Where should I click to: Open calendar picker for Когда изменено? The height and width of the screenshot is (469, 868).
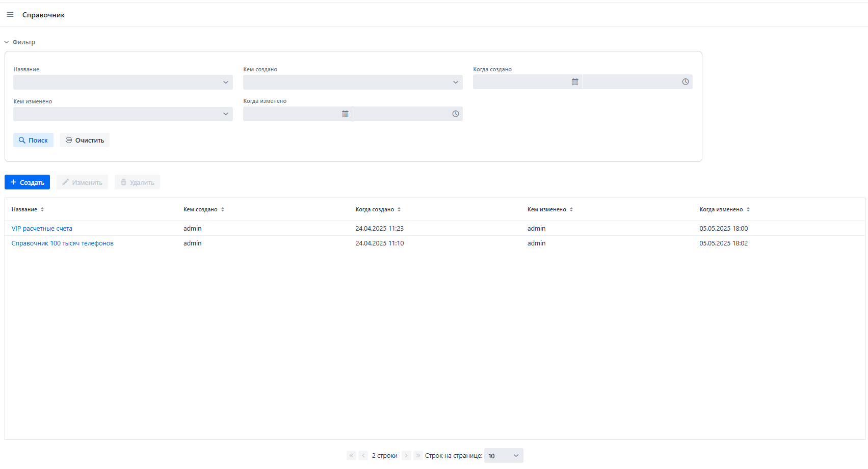pos(345,114)
